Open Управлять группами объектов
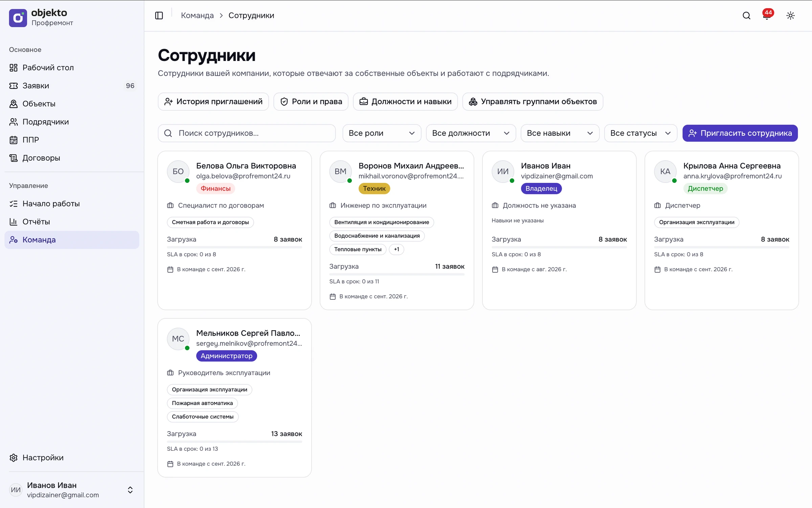 pos(533,102)
